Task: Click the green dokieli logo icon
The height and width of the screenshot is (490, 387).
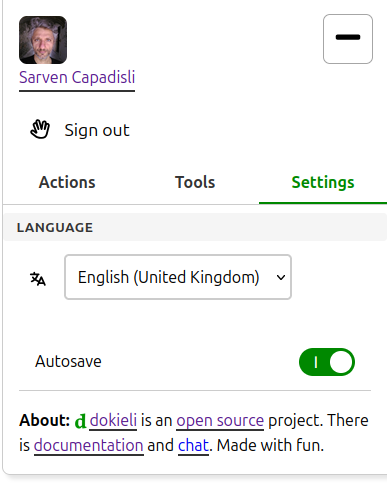Action: 80,421
